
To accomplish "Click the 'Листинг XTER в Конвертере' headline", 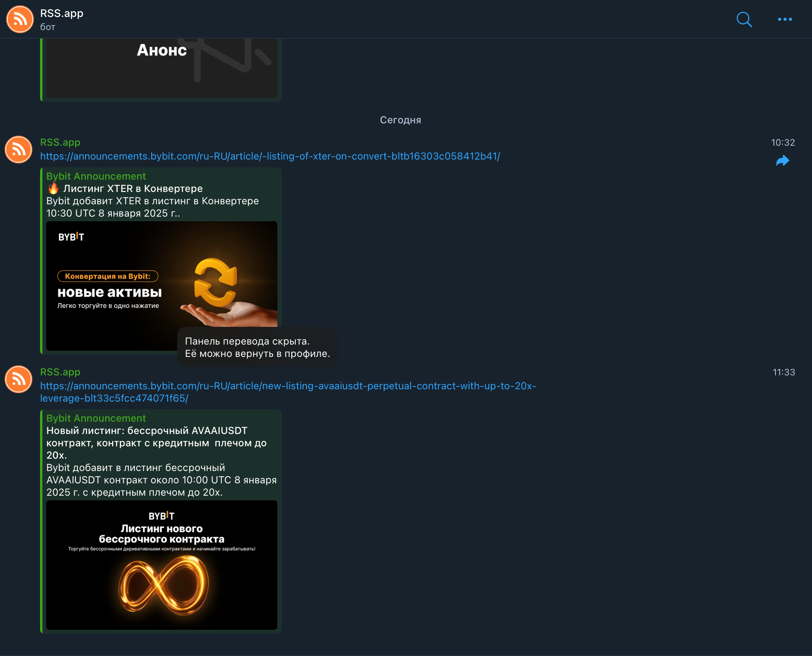I will point(125,188).
